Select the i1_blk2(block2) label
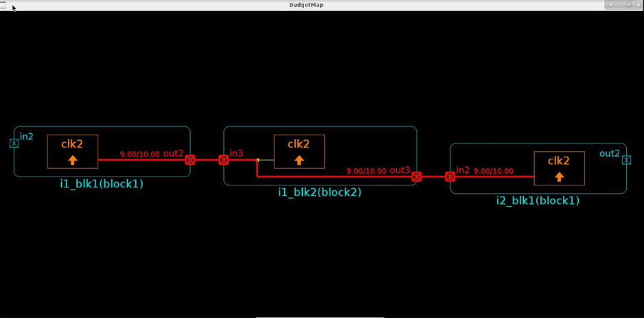 pos(320,192)
